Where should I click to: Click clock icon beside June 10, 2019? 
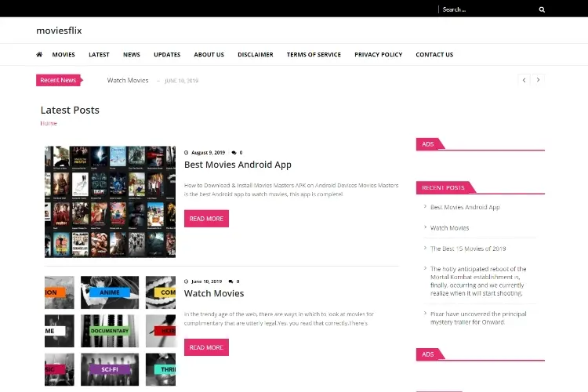coord(186,281)
